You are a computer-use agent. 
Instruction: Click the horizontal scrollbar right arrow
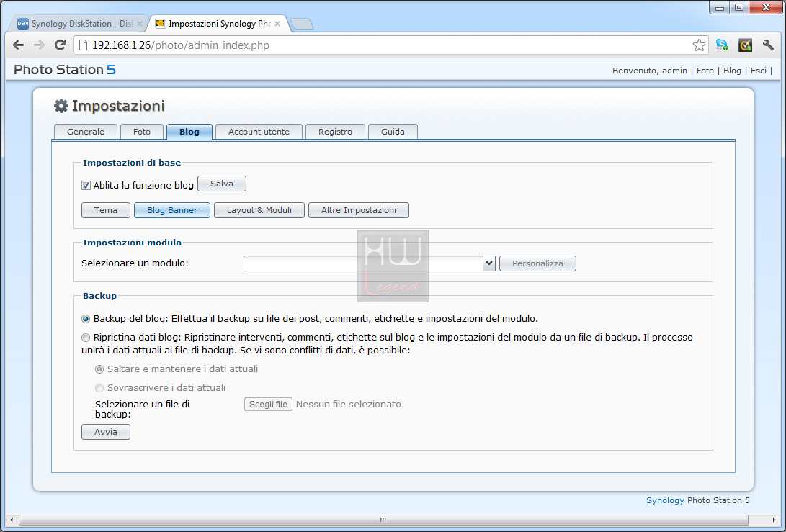tap(774, 520)
